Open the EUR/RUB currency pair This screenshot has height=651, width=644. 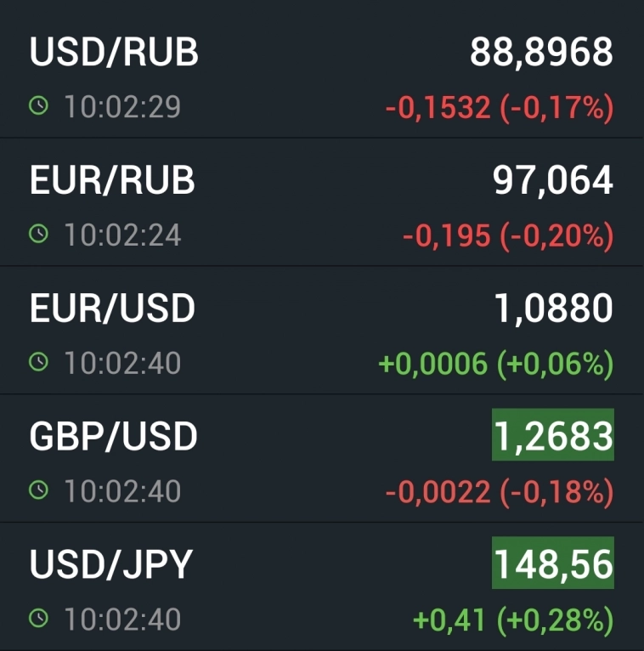pyautogui.click(x=112, y=180)
